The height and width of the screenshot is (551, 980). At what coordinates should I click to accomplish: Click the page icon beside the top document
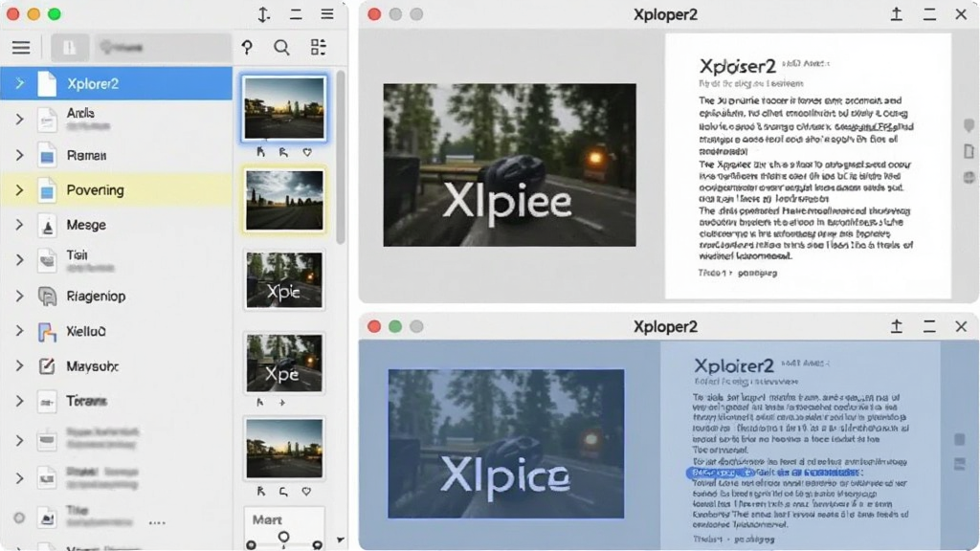coord(969,151)
